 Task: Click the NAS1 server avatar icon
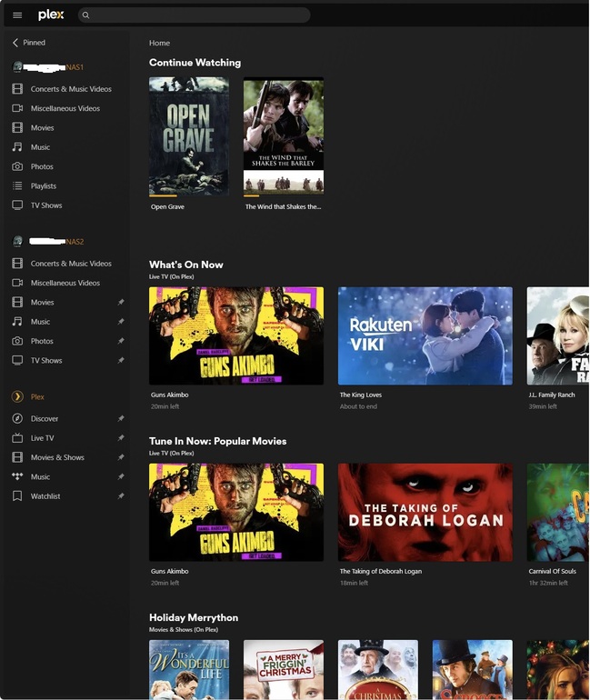coord(17,67)
